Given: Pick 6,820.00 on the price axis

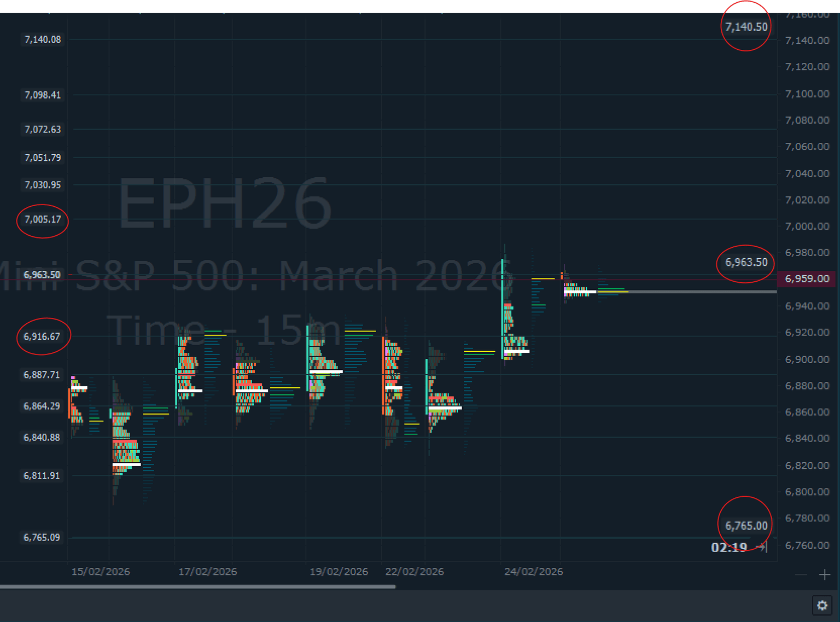Looking at the screenshot, I should click(x=807, y=466).
